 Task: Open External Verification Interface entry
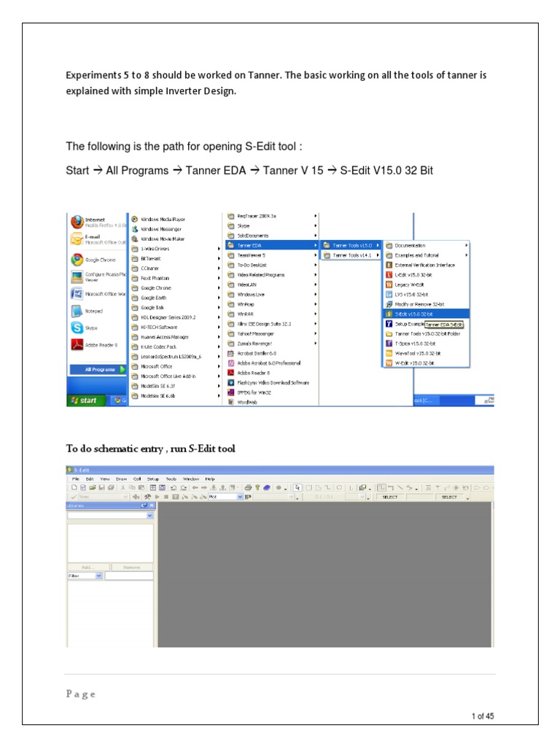click(426, 265)
